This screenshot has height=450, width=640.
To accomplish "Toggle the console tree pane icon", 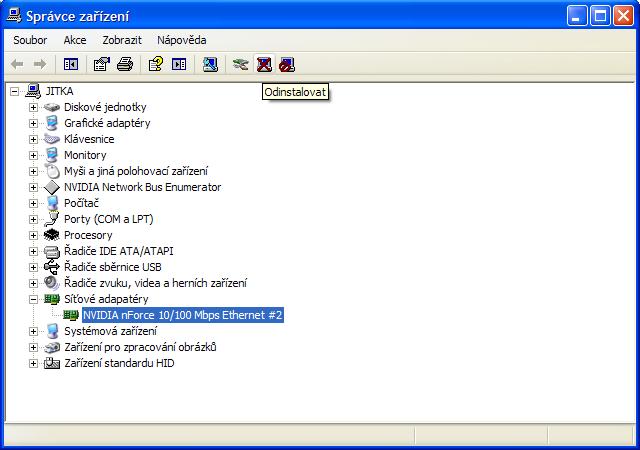I will [71, 64].
